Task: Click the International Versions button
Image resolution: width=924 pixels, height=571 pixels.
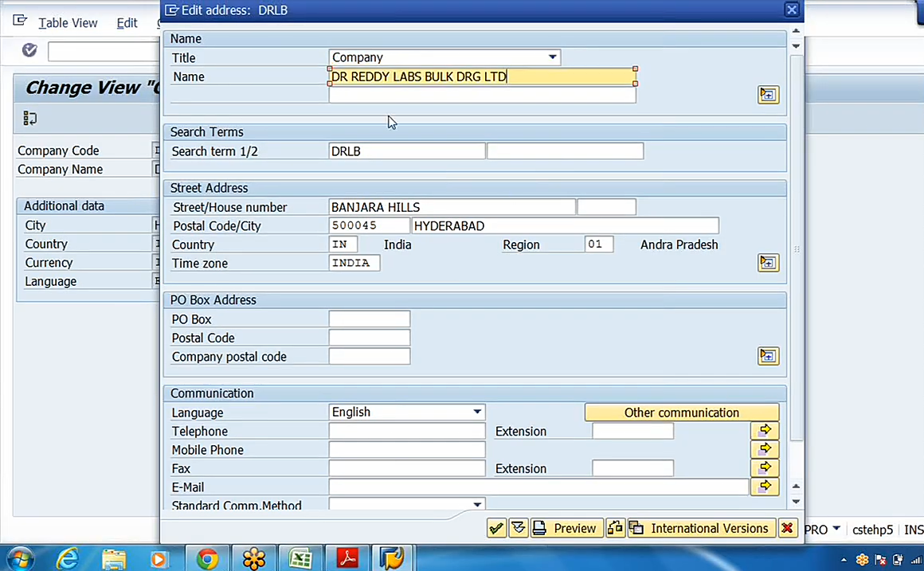Action: point(701,528)
